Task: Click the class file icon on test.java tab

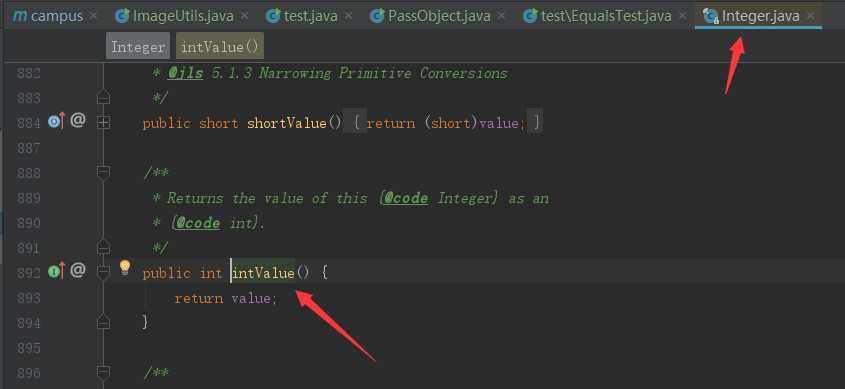Action: pyautogui.click(x=274, y=16)
